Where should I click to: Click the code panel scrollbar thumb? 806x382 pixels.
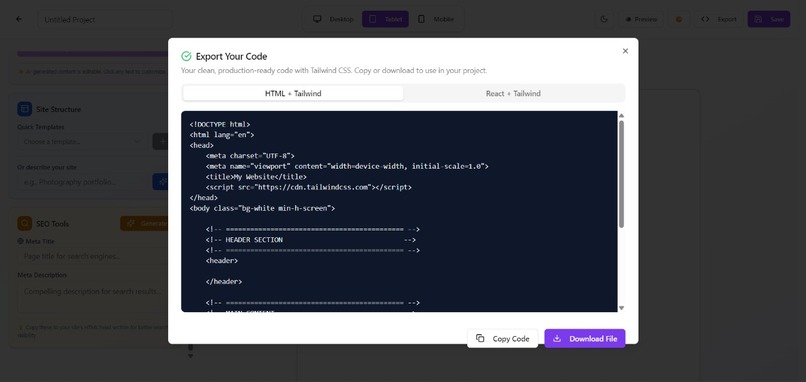coord(621,174)
